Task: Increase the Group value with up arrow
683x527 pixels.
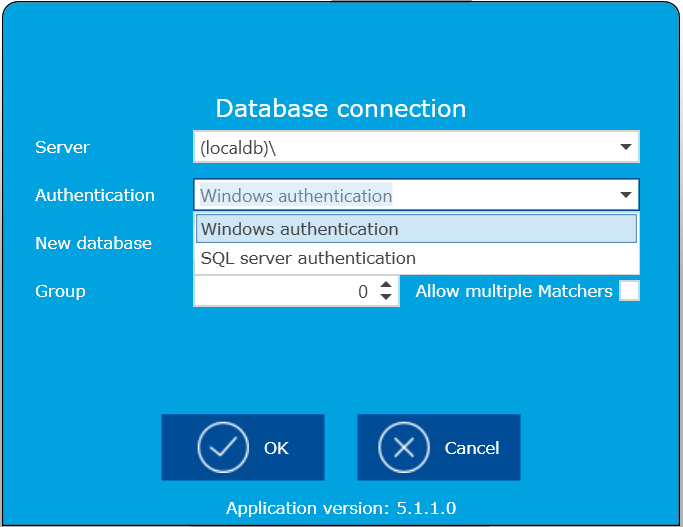Action: [386, 285]
